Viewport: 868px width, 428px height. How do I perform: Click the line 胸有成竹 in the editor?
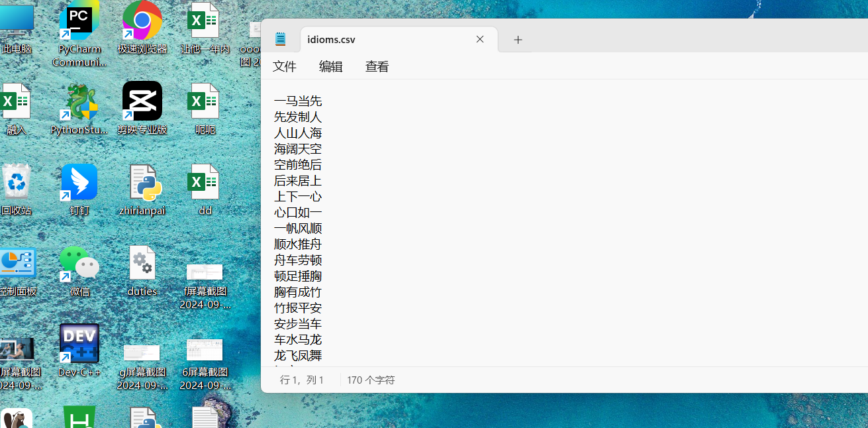(298, 292)
